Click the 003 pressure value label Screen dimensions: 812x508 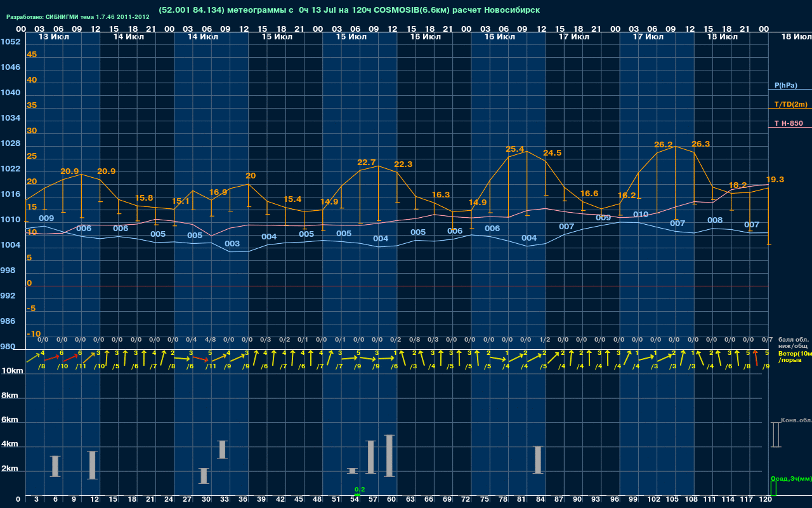[x=232, y=244]
